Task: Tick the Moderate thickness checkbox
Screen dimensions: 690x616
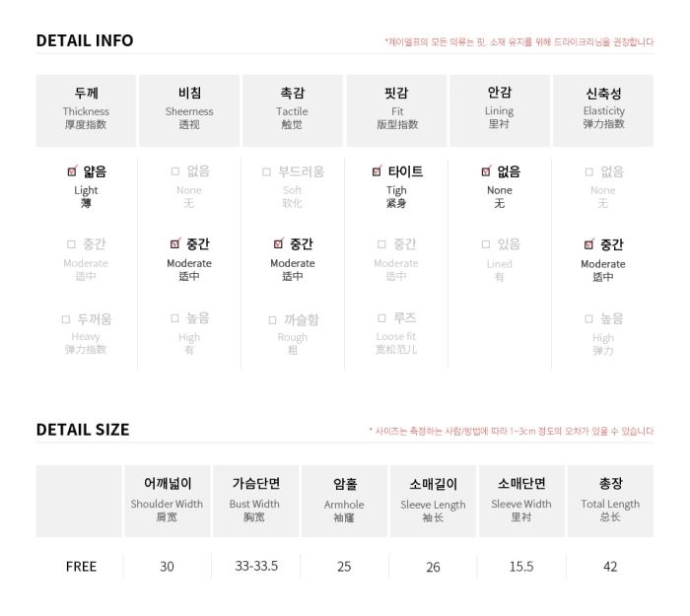Action: 71,244
